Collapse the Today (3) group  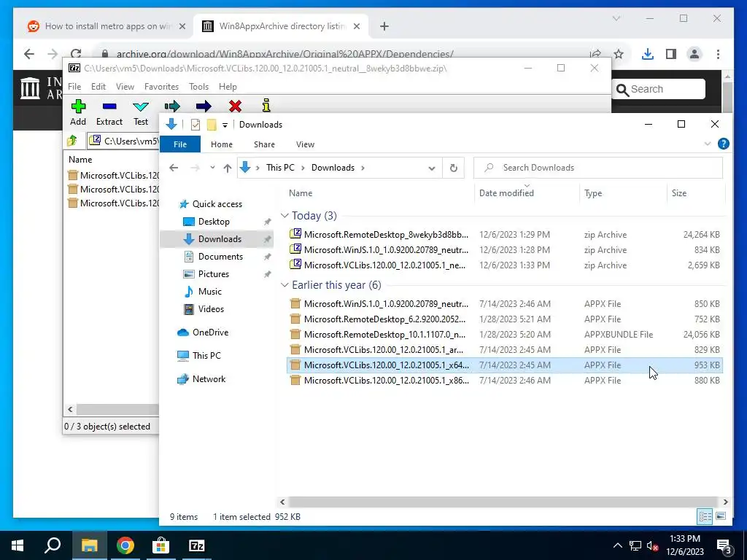pos(285,216)
